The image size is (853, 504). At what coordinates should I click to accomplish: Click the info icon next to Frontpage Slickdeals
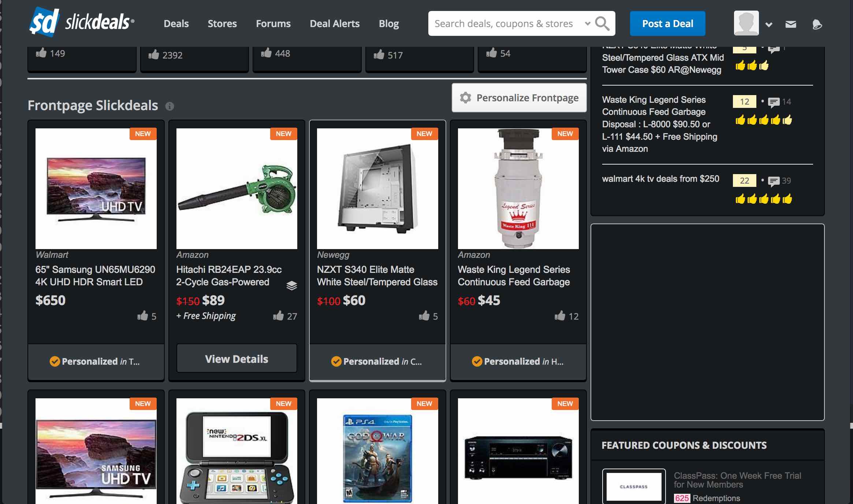pos(169,106)
